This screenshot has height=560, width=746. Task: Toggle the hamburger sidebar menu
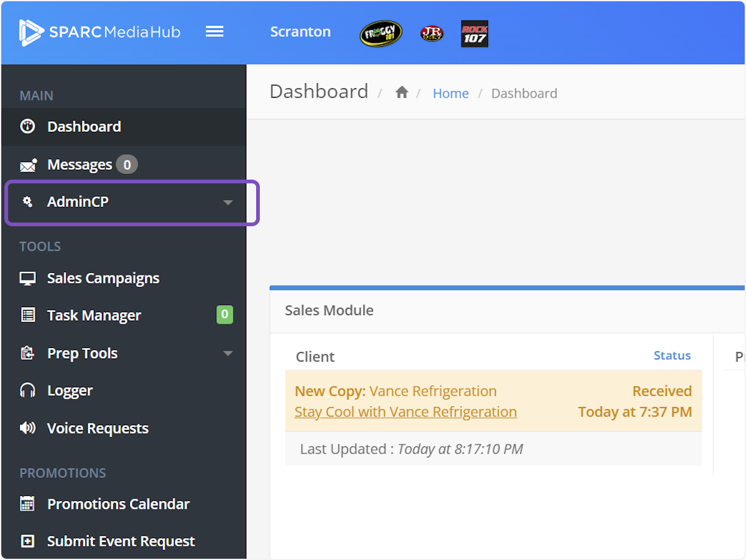214,32
